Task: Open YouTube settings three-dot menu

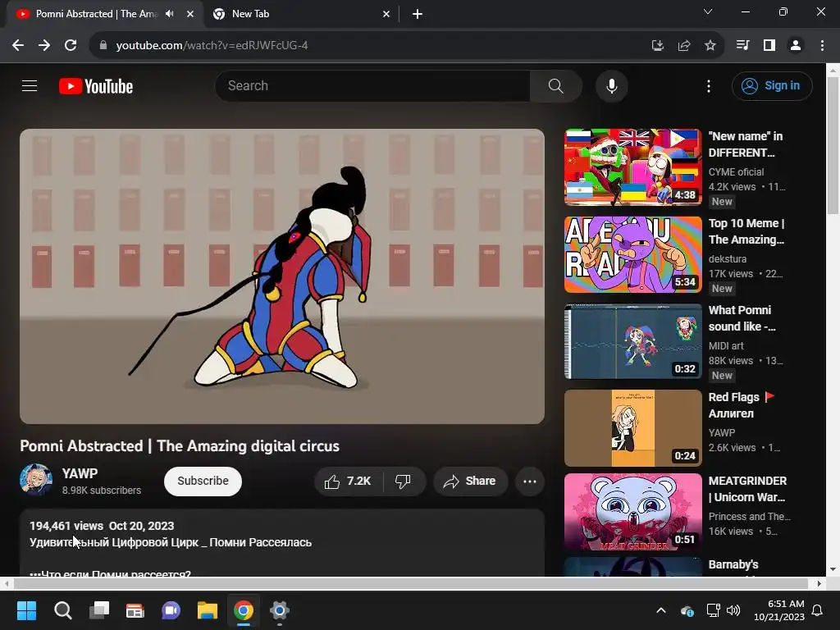Action: point(708,85)
